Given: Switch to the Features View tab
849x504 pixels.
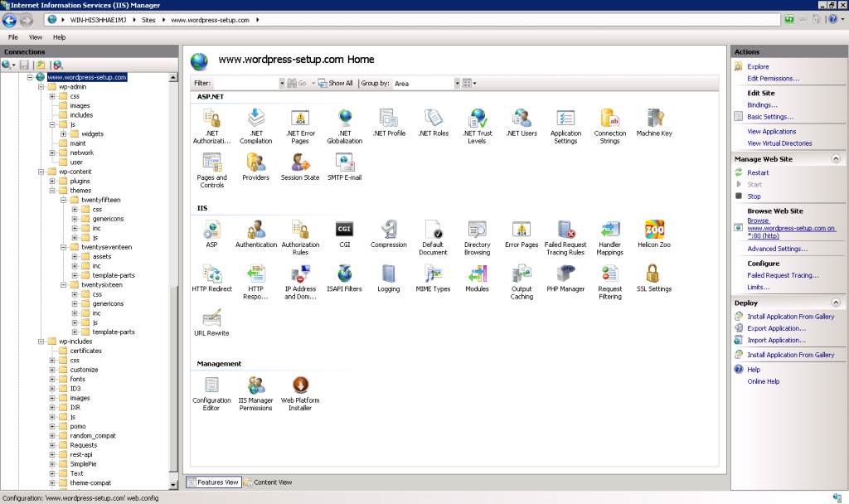Looking at the screenshot, I should point(213,482).
